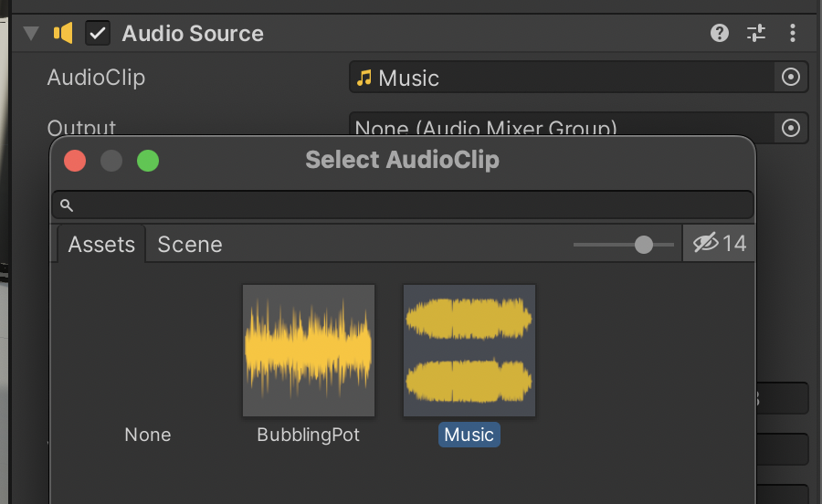Disable the Audio Source component checkbox
The height and width of the screenshot is (504, 822).
click(98, 34)
